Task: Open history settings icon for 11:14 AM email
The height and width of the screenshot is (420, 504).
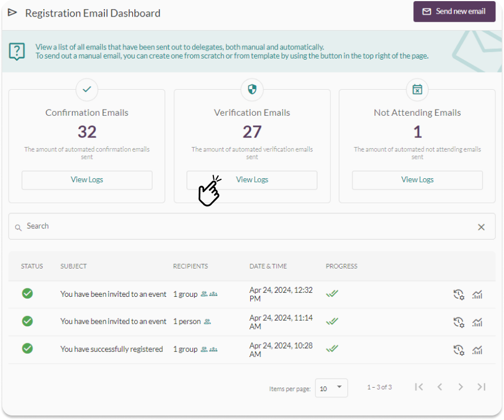Action: [459, 322]
